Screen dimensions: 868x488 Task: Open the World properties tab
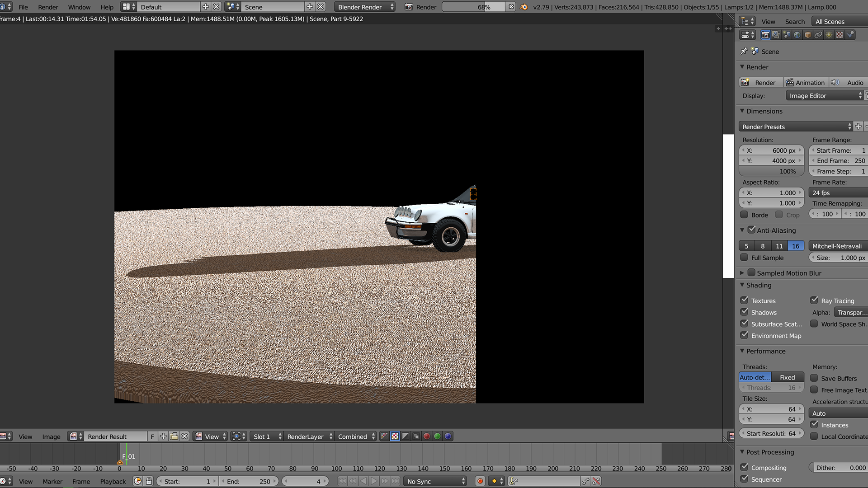coord(797,35)
